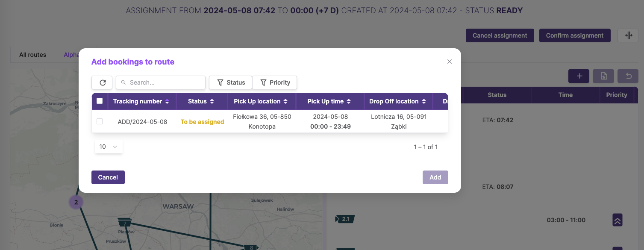Click into the Search bookings field
644x250 pixels.
[x=161, y=82]
